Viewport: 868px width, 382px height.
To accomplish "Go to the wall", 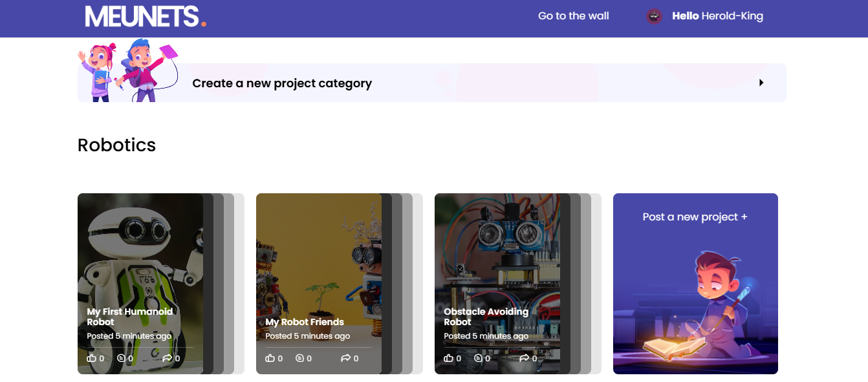I will tap(574, 16).
